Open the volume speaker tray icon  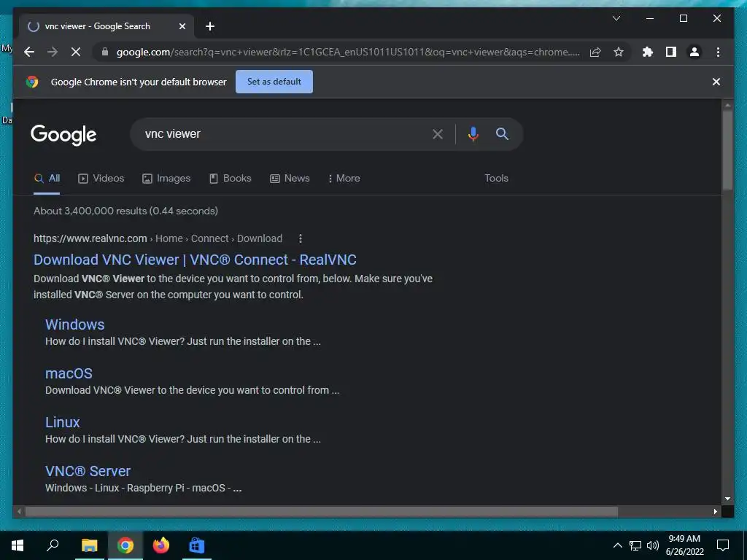click(x=653, y=545)
